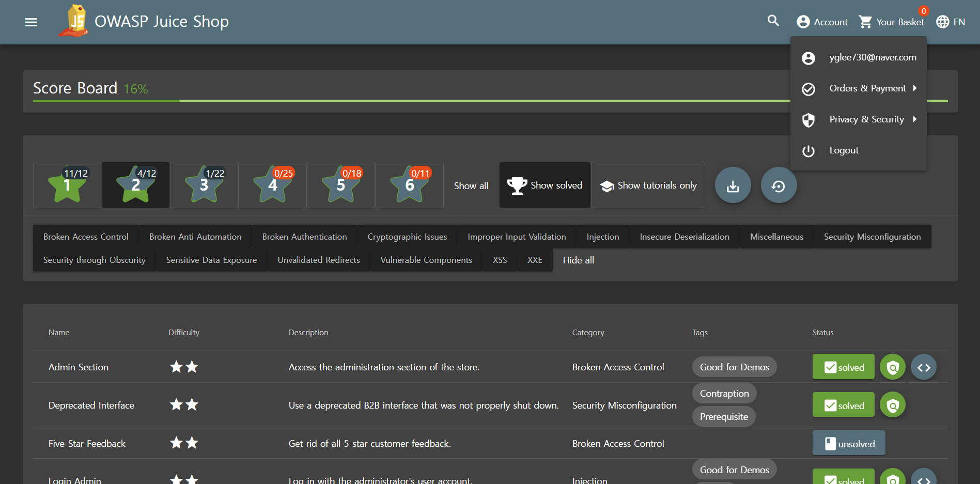Click the Tags column header

click(x=700, y=333)
